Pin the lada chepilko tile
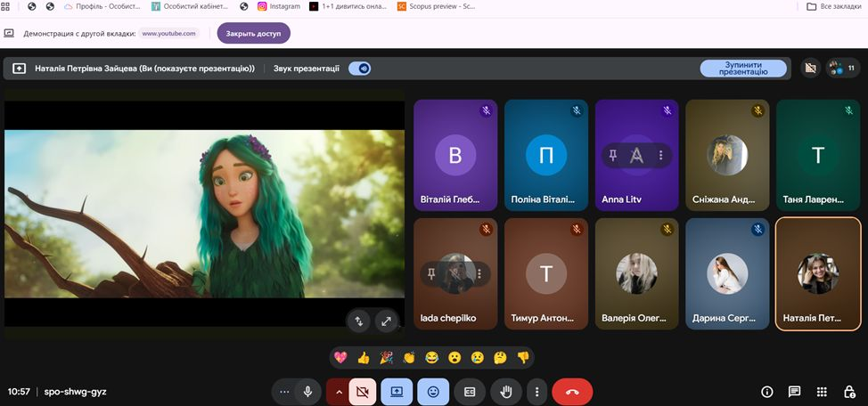The width and height of the screenshot is (868, 406). coord(432,272)
